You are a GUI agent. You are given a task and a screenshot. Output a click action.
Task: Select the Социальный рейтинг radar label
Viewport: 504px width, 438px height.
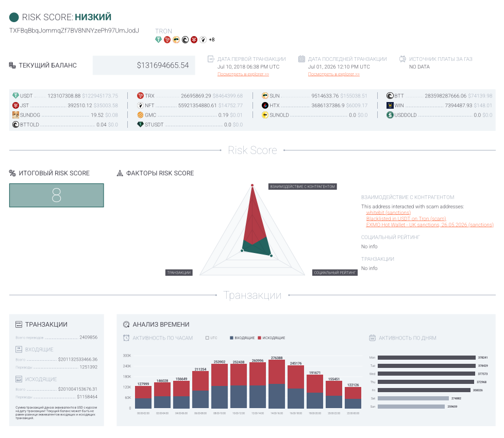click(335, 273)
